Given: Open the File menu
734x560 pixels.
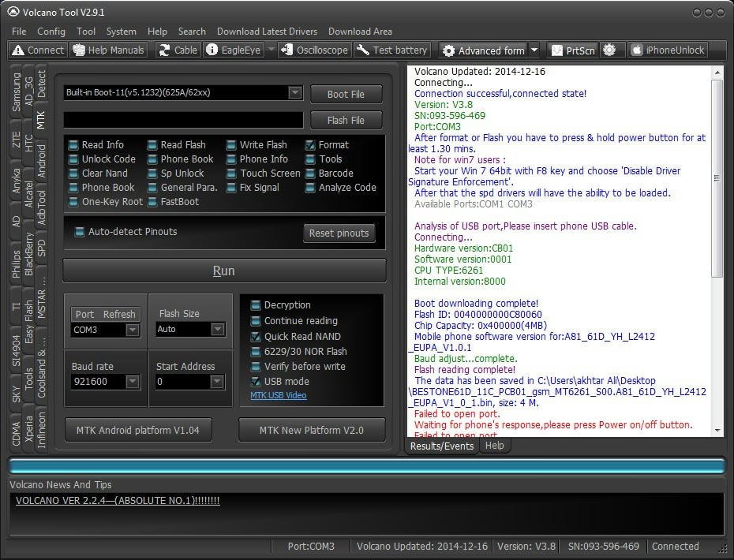Looking at the screenshot, I should [19, 32].
